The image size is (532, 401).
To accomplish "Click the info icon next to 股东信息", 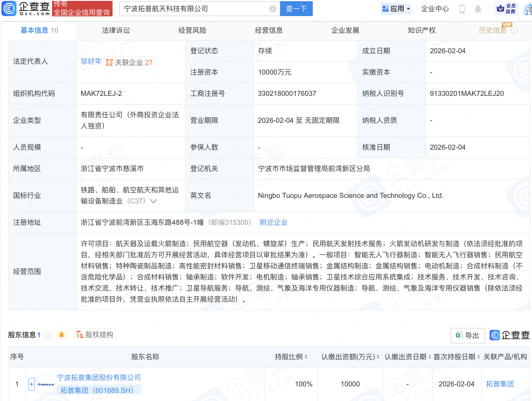I will coord(48,335).
